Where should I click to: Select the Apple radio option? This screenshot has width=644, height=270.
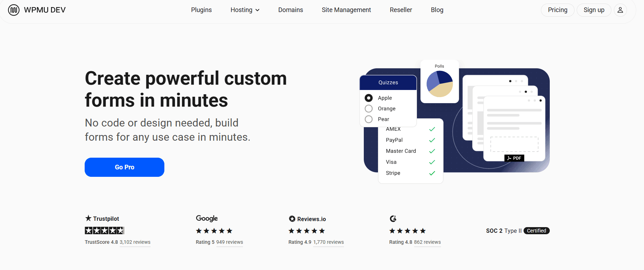(x=369, y=98)
